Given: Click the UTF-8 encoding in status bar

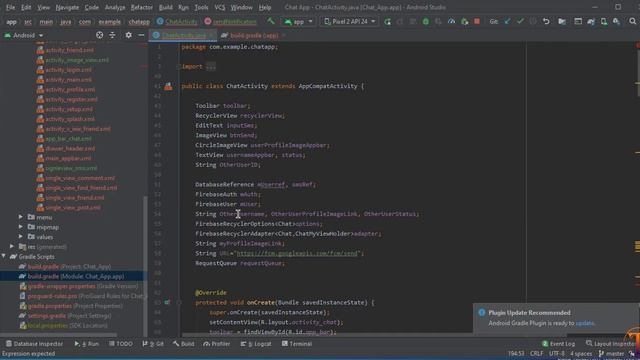Looking at the screenshot, I should [x=557, y=353].
